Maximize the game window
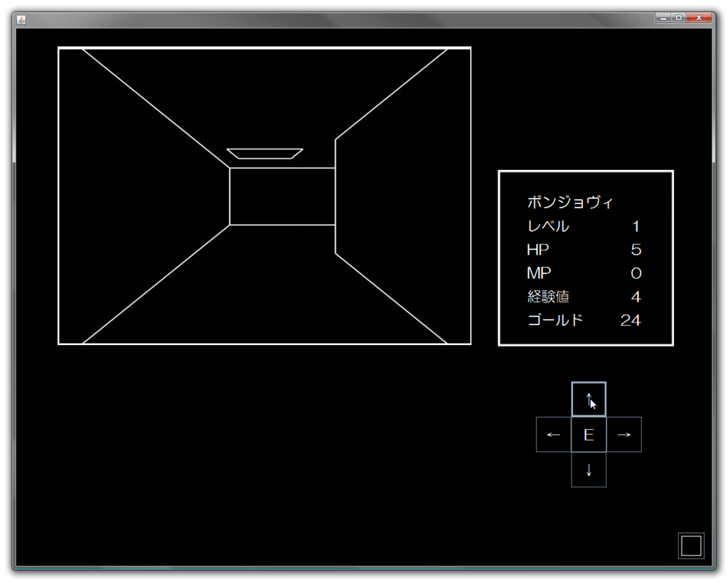This screenshot has height=582, width=728. [678, 18]
